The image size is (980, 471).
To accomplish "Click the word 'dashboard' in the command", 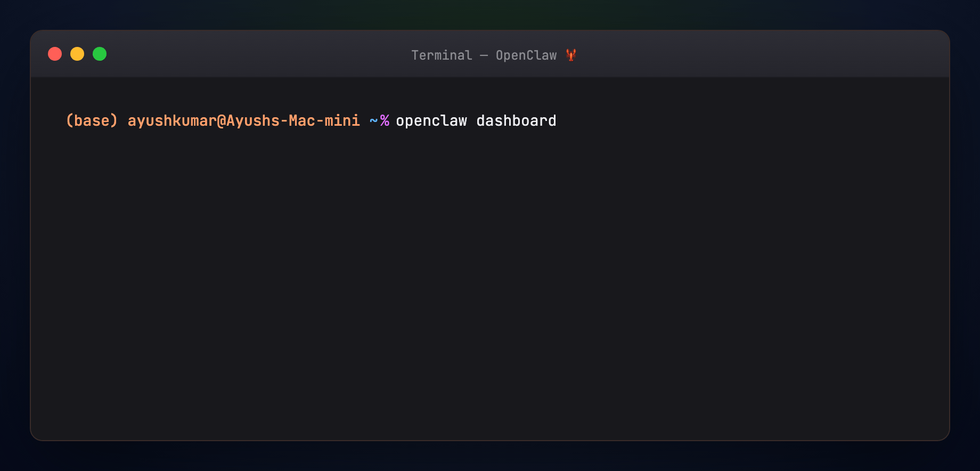I will click(516, 121).
